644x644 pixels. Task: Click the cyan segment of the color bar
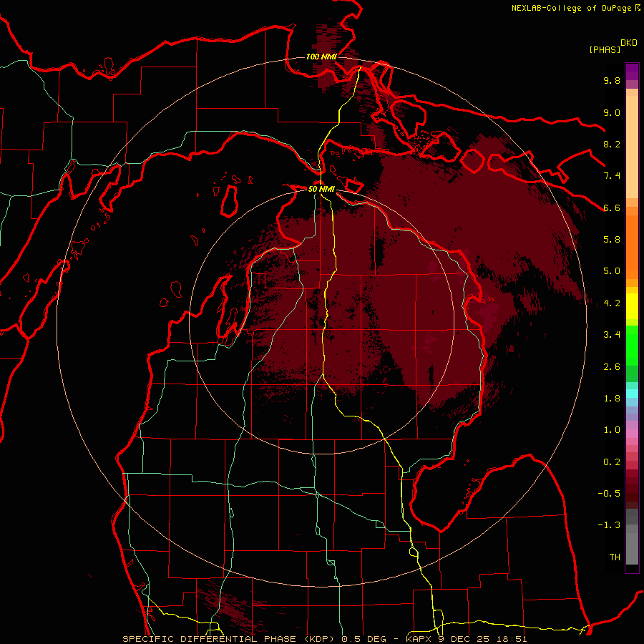coord(632,394)
